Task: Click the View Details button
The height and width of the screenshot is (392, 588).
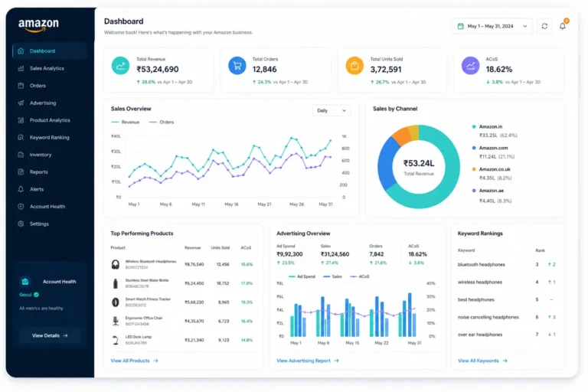Action: point(50,336)
